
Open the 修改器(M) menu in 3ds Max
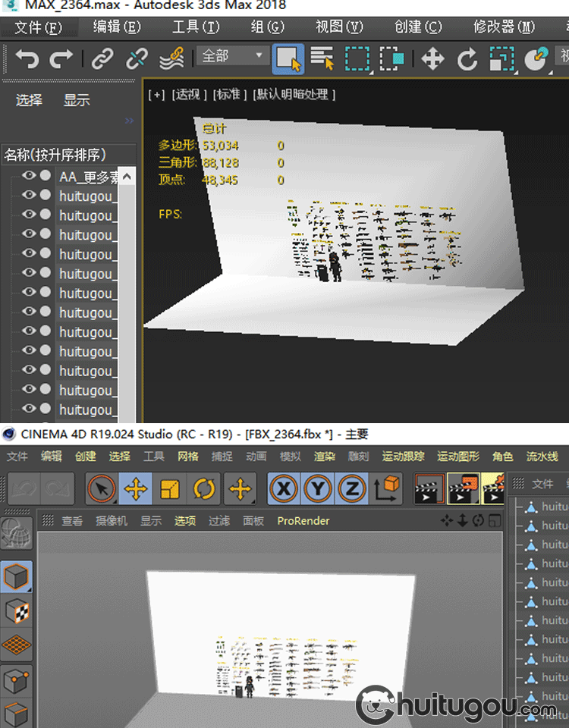504,27
